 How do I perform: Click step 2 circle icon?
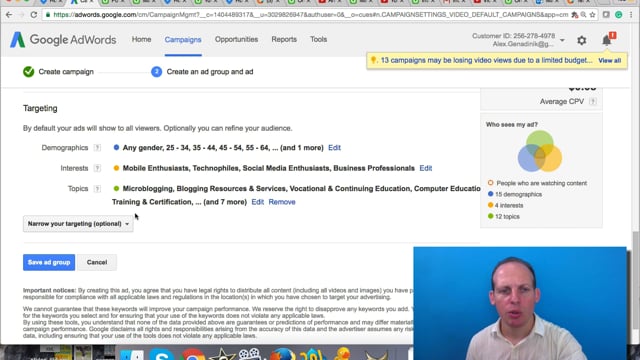tap(156, 72)
